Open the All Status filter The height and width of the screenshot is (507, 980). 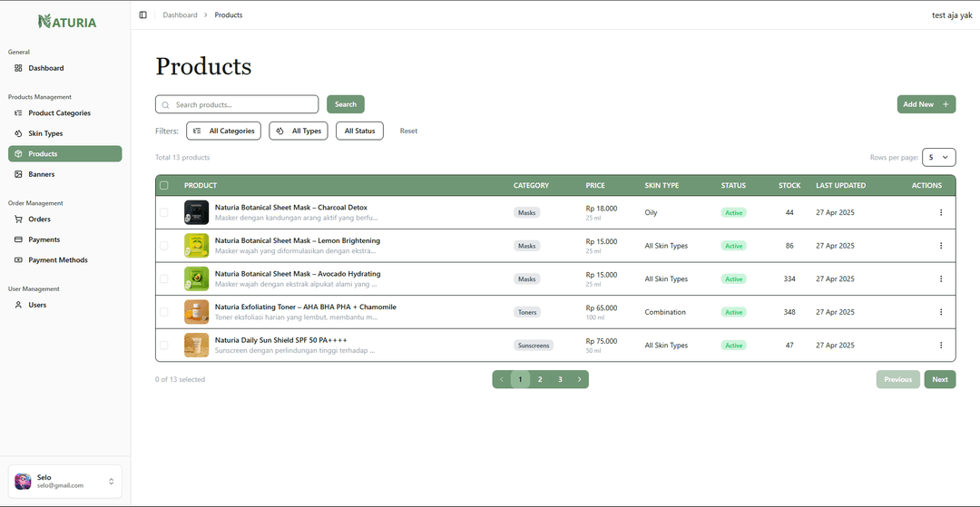click(359, 132)
